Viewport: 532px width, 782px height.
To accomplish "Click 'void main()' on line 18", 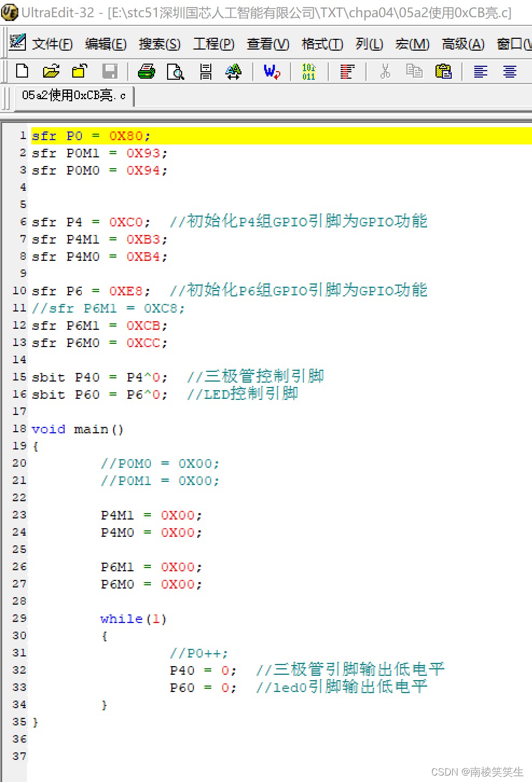I will point(78,429).
